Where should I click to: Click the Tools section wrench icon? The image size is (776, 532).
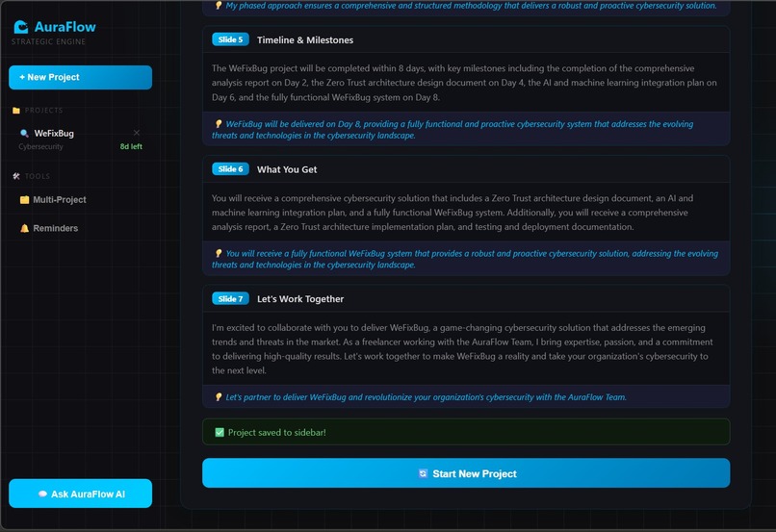[x=16, y=176]
